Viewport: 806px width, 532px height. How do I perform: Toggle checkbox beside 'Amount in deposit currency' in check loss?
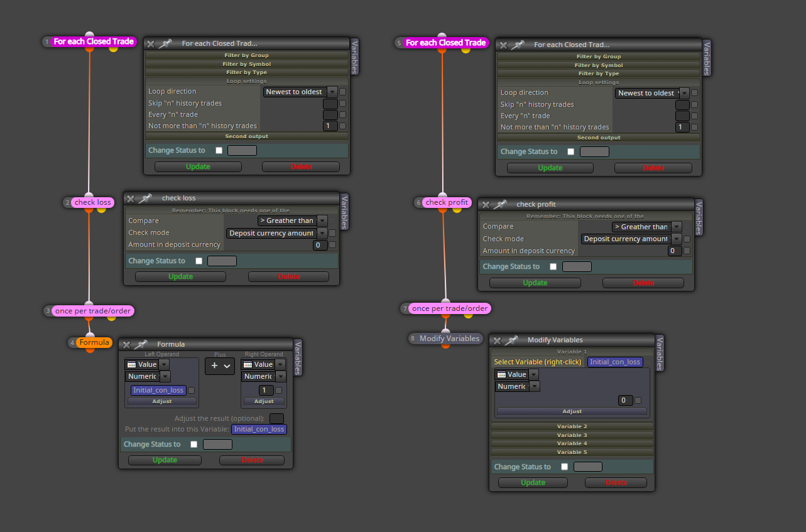332,245
